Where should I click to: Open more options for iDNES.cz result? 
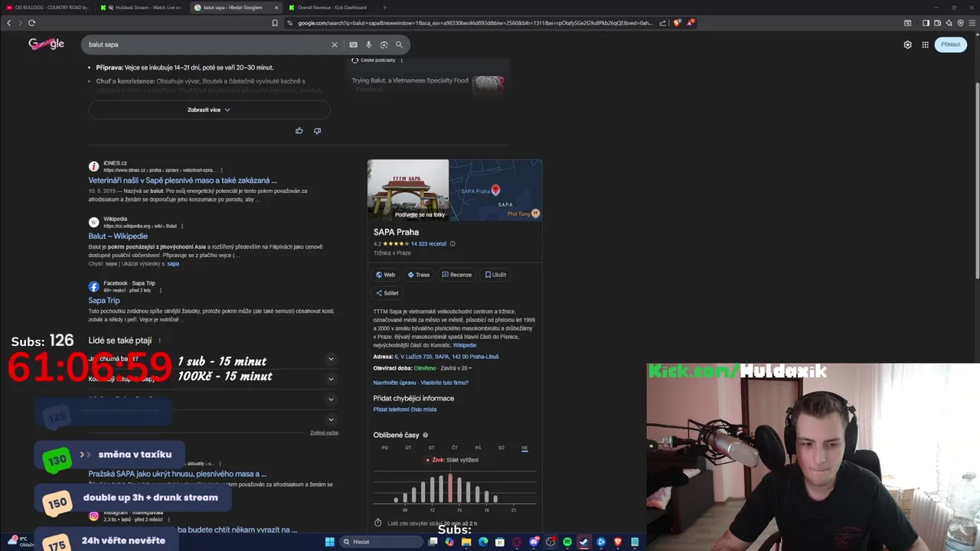tap(222, 170)
